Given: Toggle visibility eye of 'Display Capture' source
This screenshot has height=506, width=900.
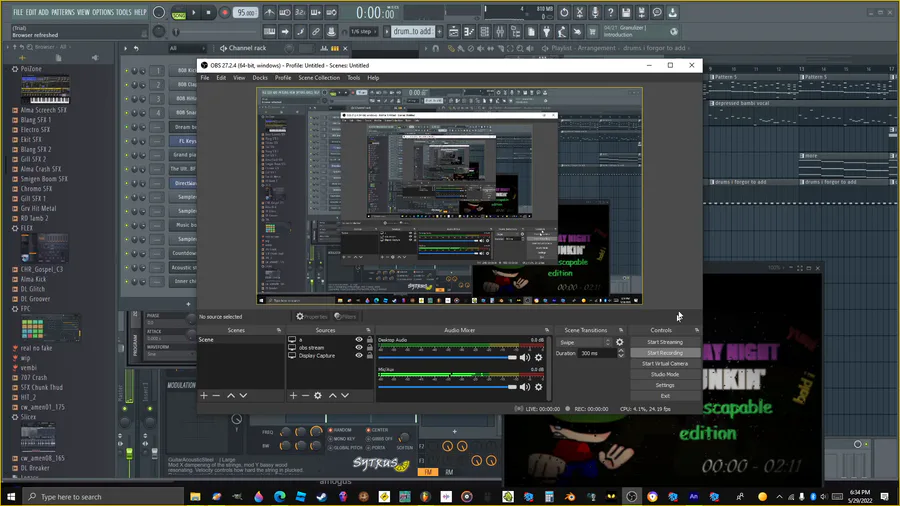Looking at the screenshot, I should click(359, 356).
